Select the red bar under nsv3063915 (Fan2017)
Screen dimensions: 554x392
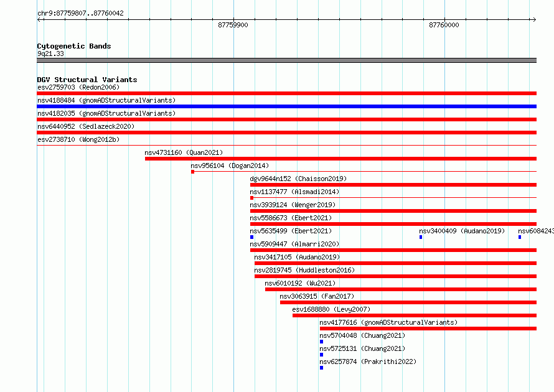click(x=408, y=302)
